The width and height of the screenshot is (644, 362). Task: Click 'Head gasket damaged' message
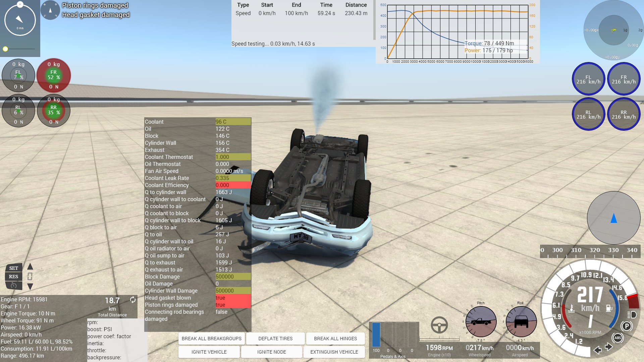tap(96, 15)
